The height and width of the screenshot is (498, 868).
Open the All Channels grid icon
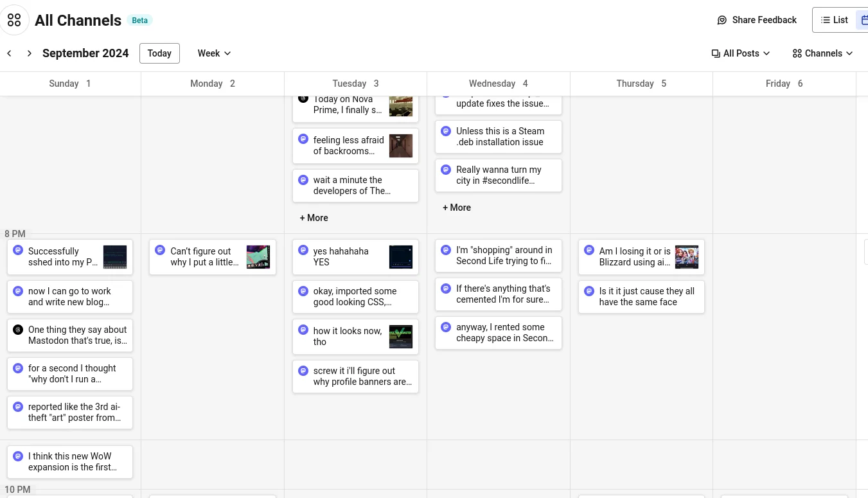pyautogui.click(x=14, y=20)
